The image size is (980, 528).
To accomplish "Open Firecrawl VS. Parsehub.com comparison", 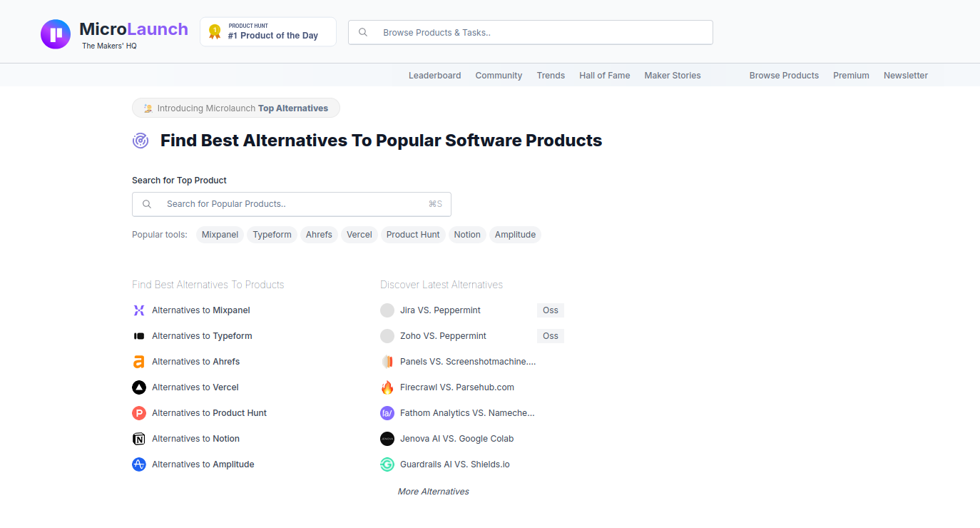I will pyautogui.click(x=457, y=387).
